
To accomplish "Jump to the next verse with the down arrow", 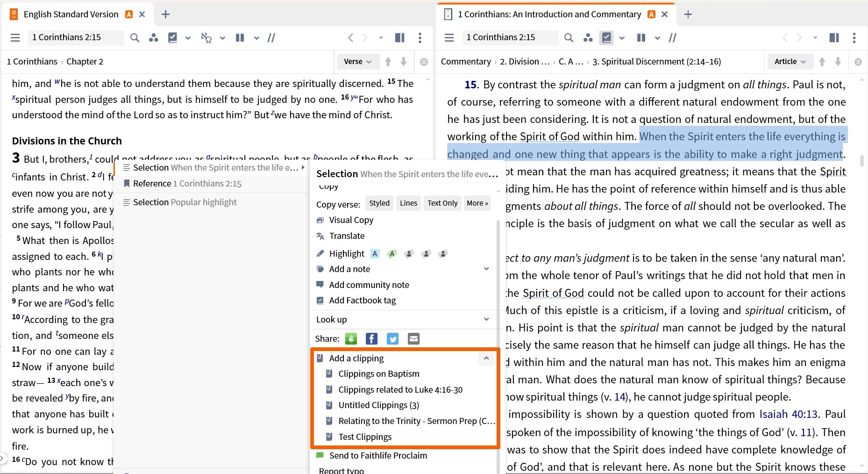I will pos(404,62).
